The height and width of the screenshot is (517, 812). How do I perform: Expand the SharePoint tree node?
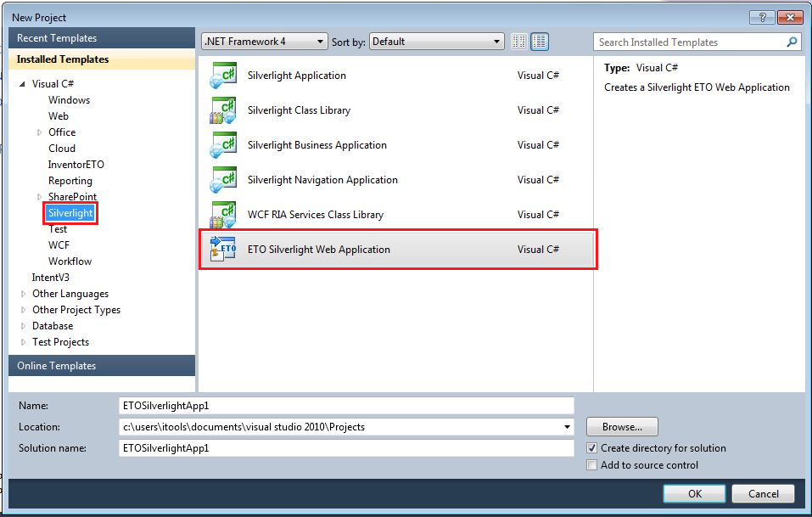[x=39, y=197]
